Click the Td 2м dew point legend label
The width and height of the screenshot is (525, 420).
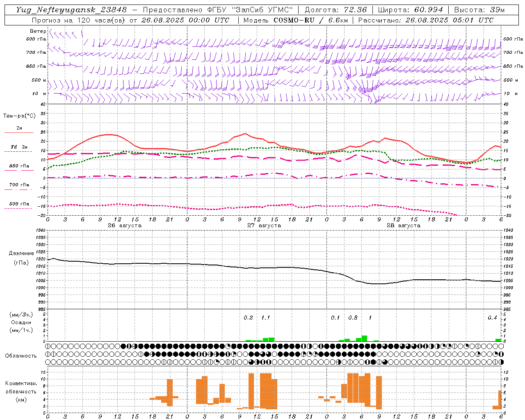click(19, 147)
